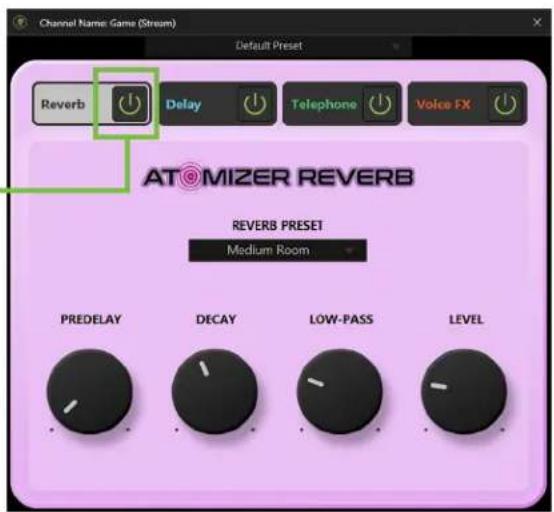This screenshot has width=554, height=512.
Task: Click the DECAY knob
Action: pos(214,391)
